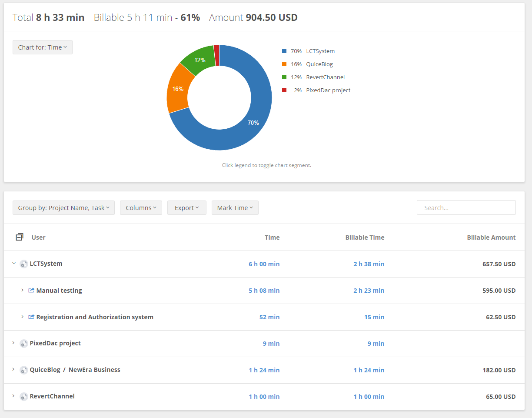The width and height of the screenshot is (532, 418).
Task: Toggle the green RevertChannel legend swatch
Action: tap(284, 77)
